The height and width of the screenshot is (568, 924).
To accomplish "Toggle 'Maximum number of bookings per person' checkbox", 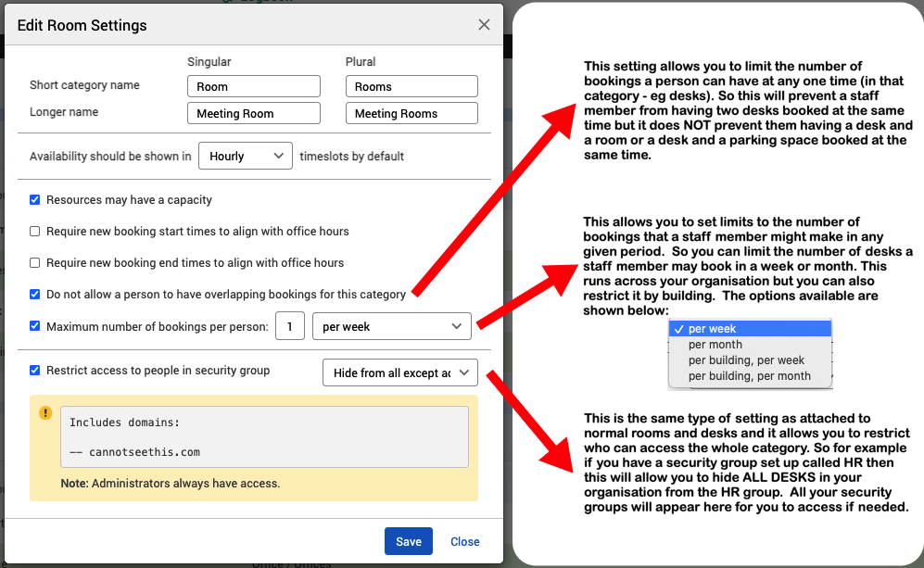I will [35, 326].
